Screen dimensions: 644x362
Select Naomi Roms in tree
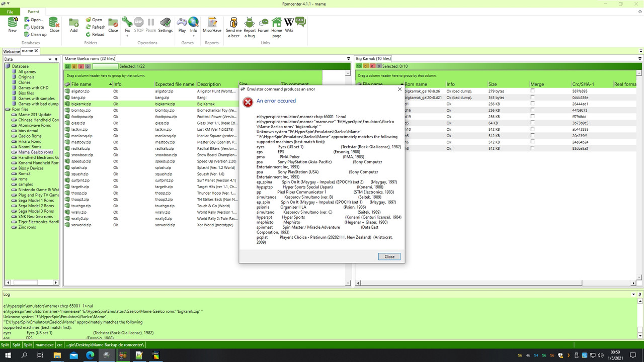click(x=30, y=147)
